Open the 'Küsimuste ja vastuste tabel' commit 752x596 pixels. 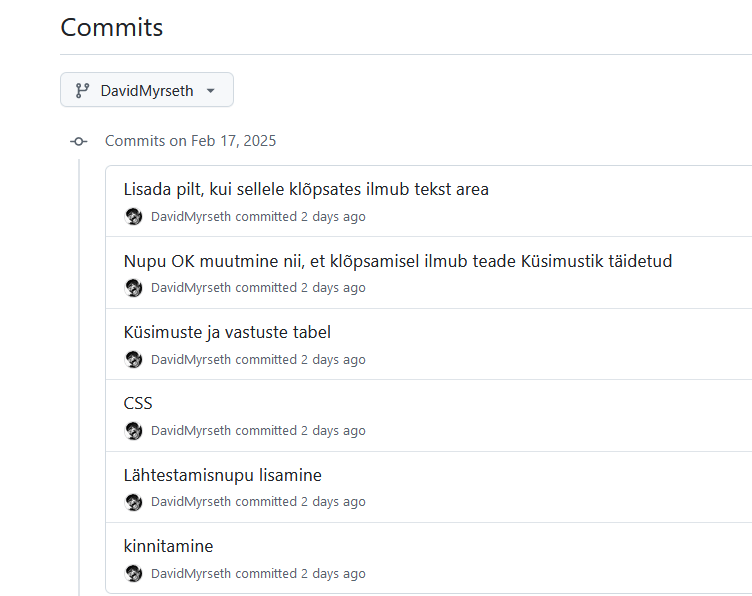tap(227, 332)
